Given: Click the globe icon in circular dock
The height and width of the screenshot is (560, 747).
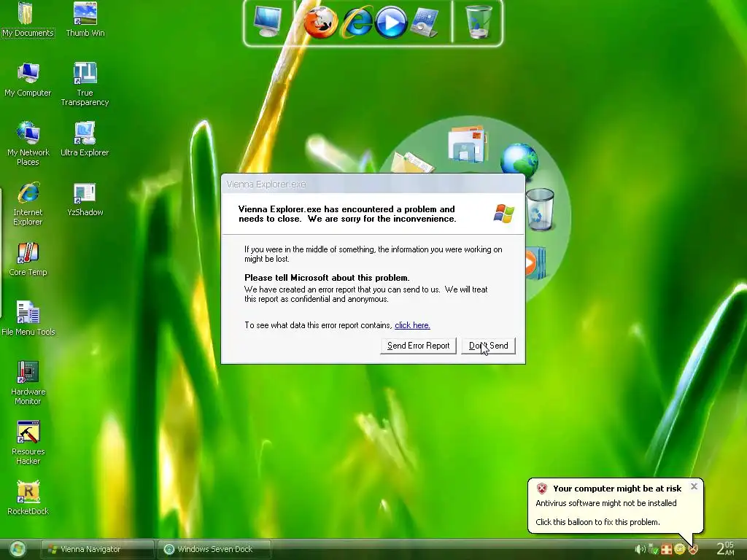Looking at the screenshot, I should (519, 161).
